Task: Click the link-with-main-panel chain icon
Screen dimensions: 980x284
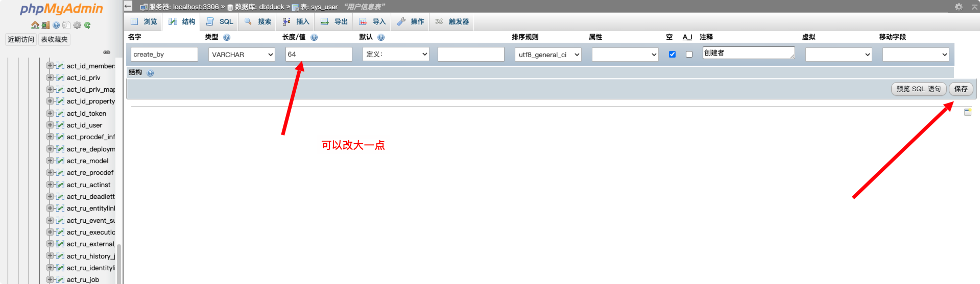Action: click(107, 52)
